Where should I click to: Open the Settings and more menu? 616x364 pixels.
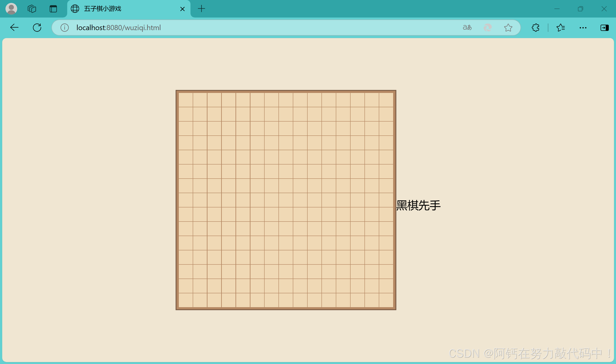(x=583, y=28)
